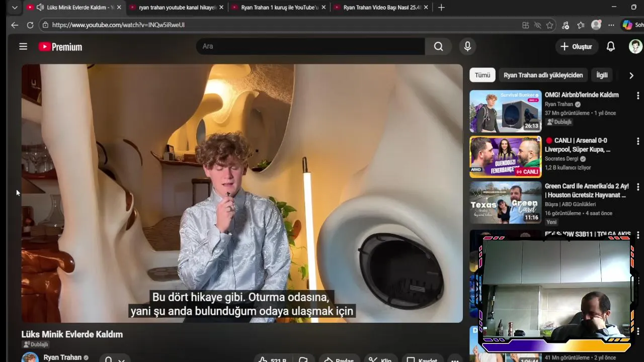Viewport: 644px width, 362px height.
Task: Click the Klip clip button
Action: 380,360
